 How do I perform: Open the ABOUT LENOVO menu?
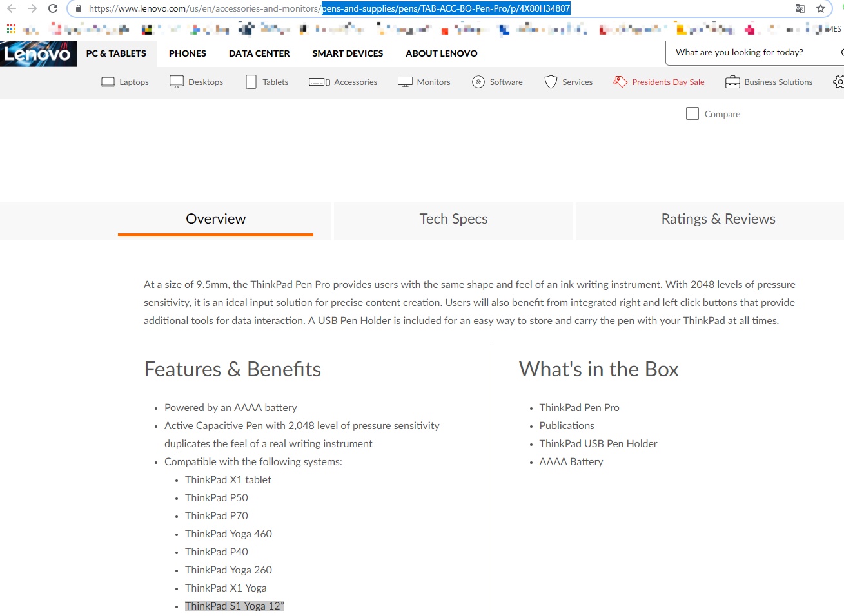[442, 53]
